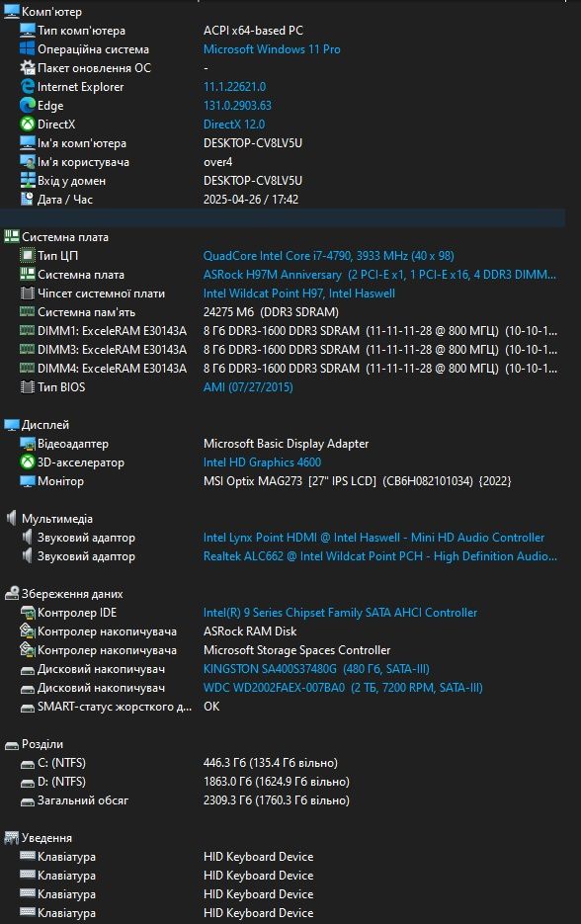Screen dimensions: 581x924
Task: Click the DirectX row's Xbox icon
Action: click(27, 125)
